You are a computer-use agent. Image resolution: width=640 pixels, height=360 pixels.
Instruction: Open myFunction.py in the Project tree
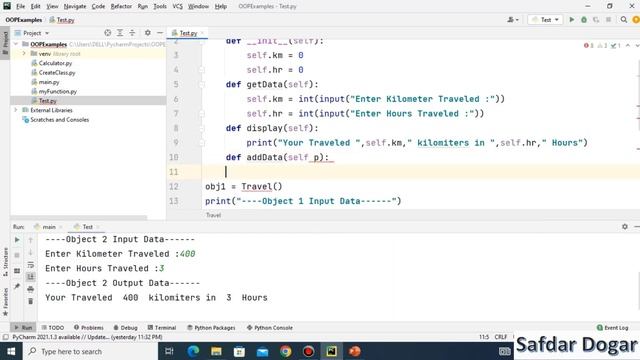pos(58,91)
